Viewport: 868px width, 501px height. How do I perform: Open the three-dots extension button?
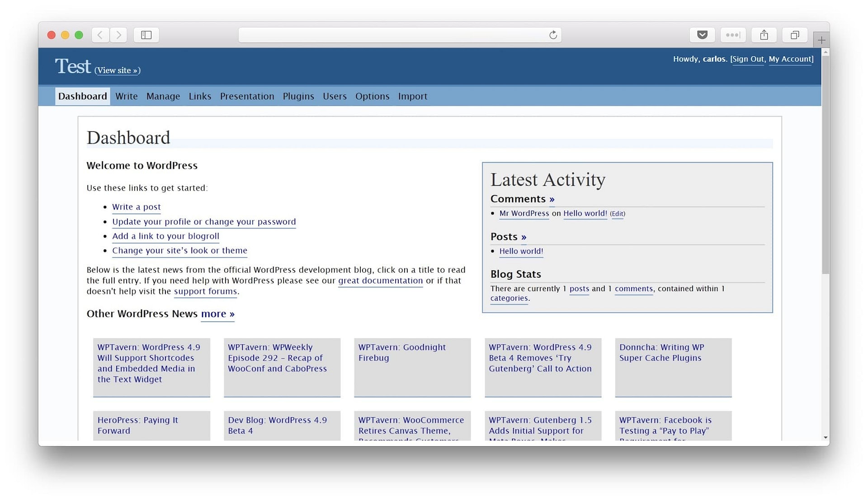(x=733, y=35)
